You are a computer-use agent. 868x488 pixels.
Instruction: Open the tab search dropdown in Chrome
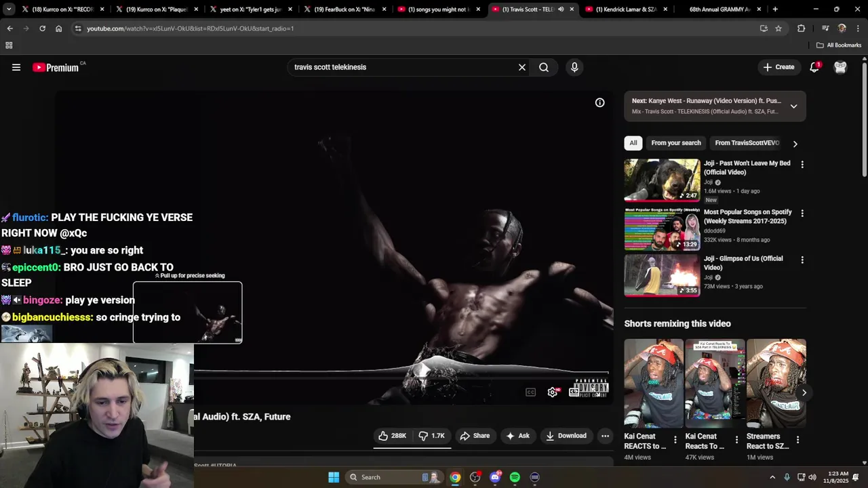(x=9, y=9)
